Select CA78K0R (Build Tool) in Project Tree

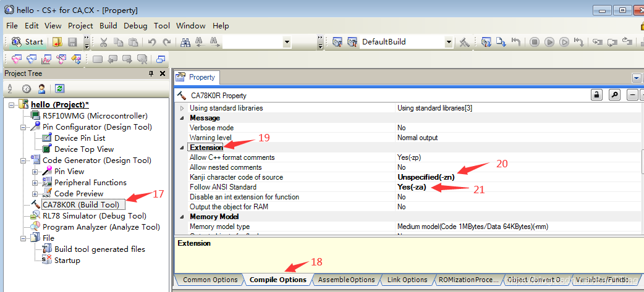pyautogui.click(x=80, y=204)
